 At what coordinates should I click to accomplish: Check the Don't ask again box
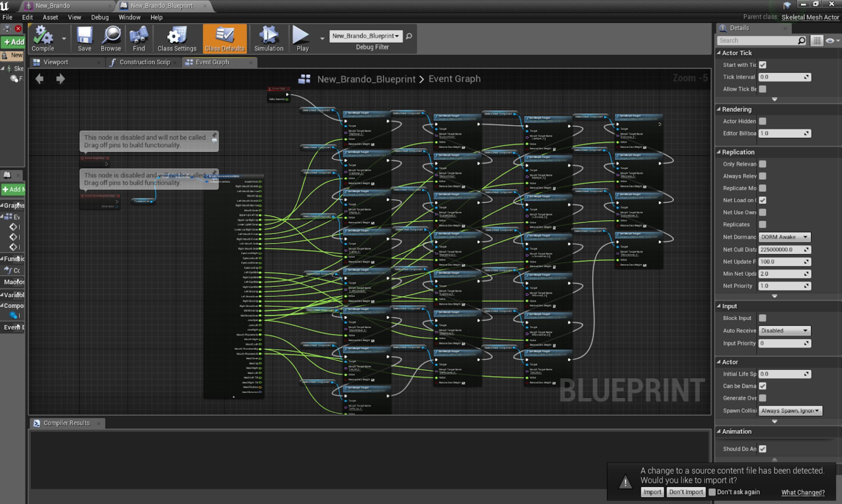pos(712,492)
